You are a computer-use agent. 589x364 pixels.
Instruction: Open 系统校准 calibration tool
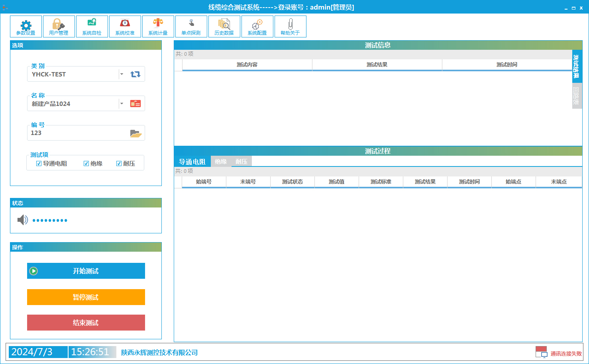coord(125,26)
